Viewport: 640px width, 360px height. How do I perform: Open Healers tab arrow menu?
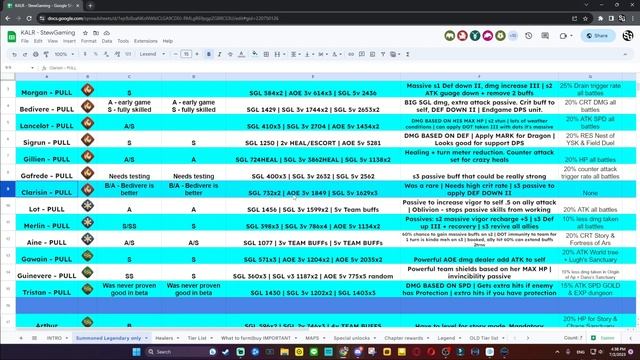click(178, 338)
